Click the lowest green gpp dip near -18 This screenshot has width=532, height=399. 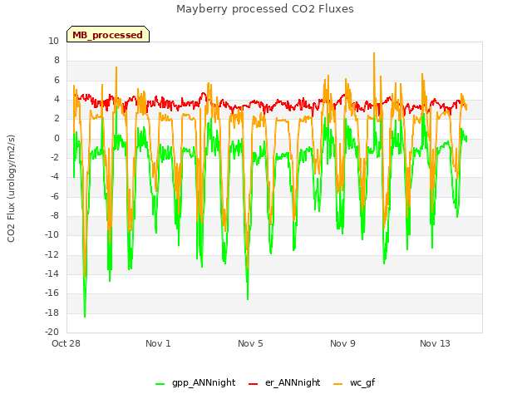(85, 316)
